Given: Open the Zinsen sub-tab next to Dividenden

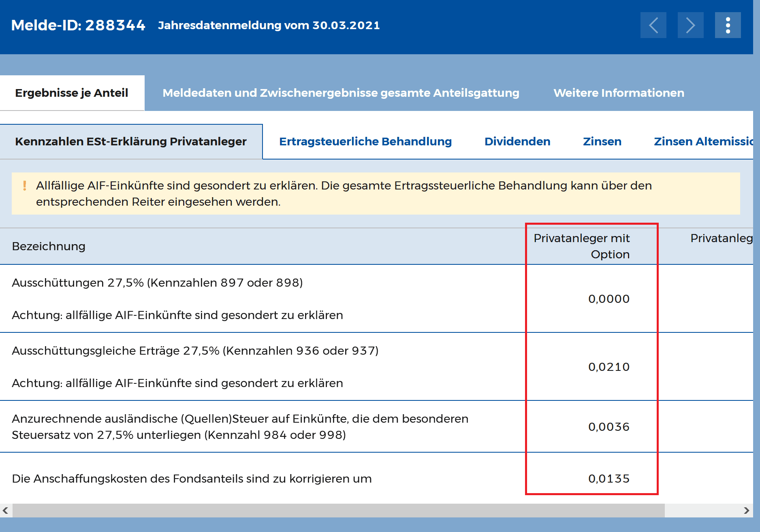Looking at the screenshot, I should [x=602, y=142].
